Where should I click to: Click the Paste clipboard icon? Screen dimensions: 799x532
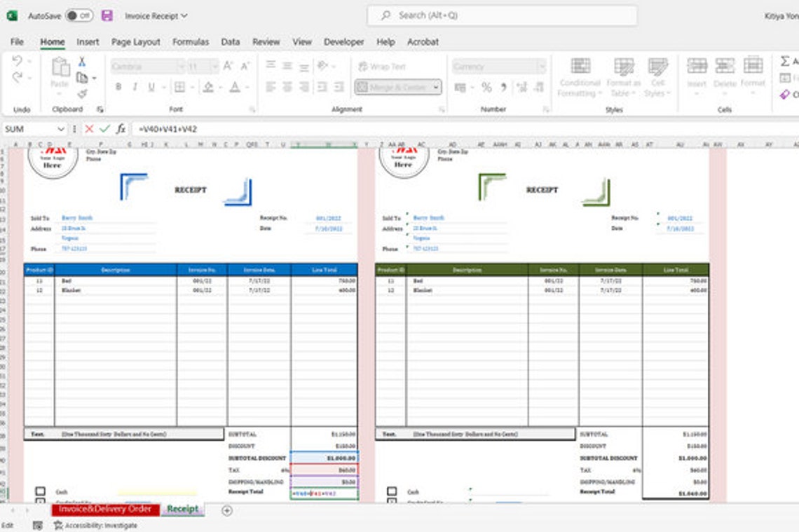(60, 67)
